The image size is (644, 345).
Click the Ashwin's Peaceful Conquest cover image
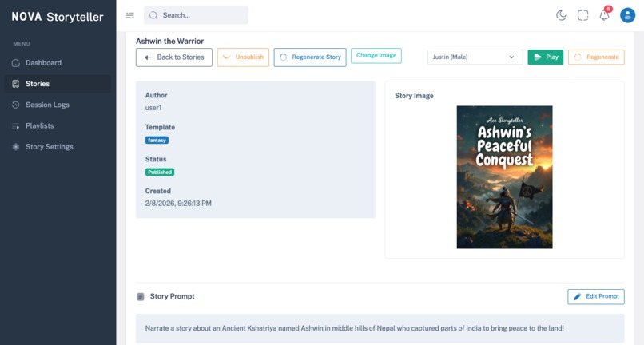point(504,177)
